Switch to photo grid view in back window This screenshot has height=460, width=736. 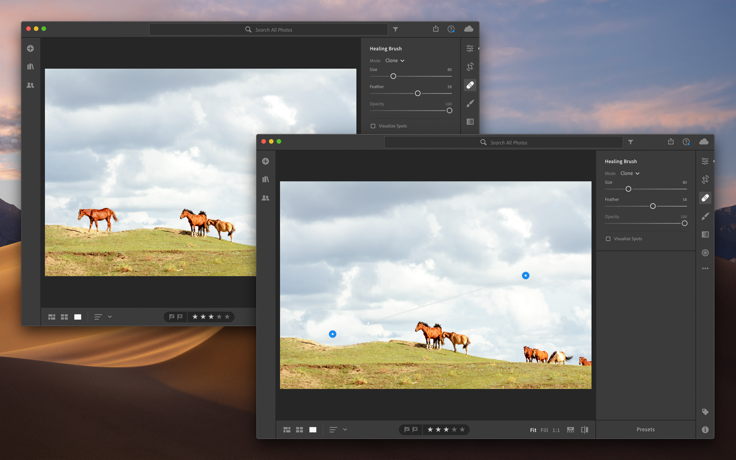[52, 317]
